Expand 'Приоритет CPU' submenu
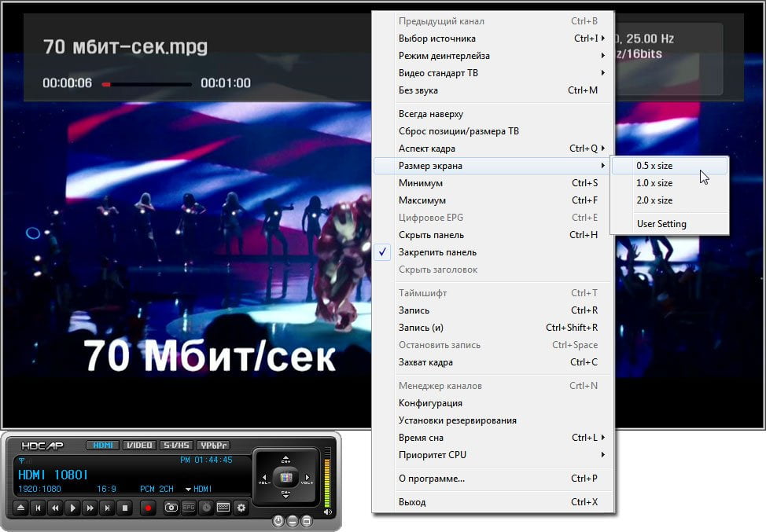The image size is (766, 532). pyautogui.click(x=493, y=455)
